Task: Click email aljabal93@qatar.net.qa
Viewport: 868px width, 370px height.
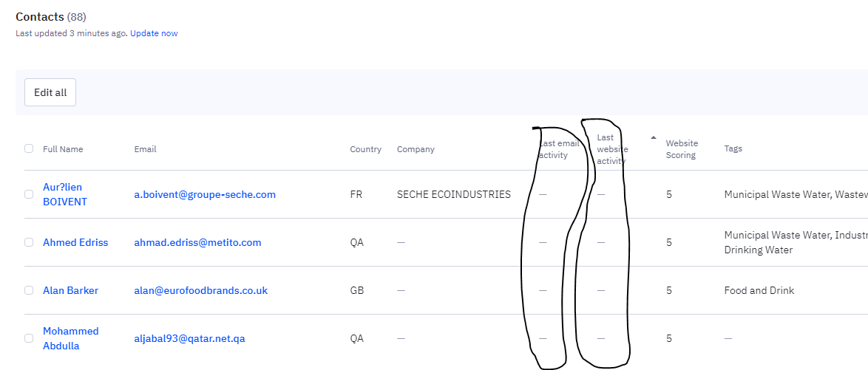Action: 189,338
